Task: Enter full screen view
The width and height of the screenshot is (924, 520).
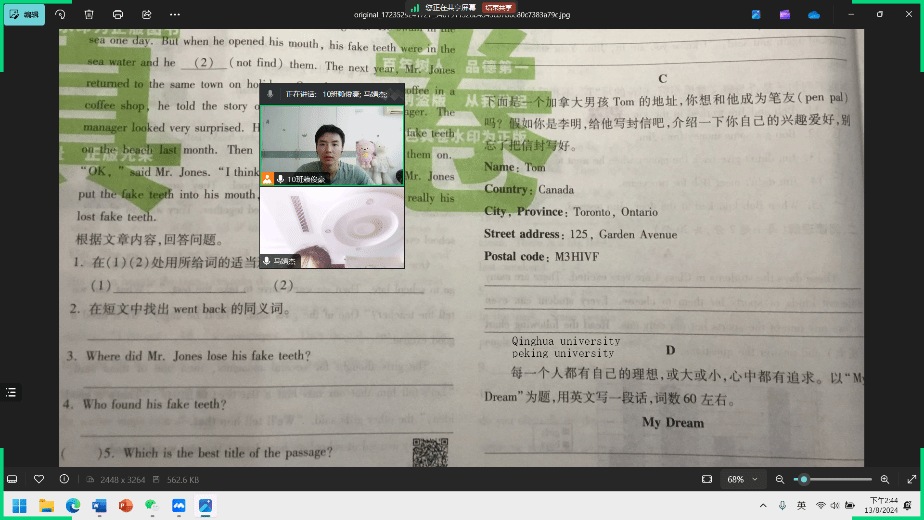Action: pyautogui.click(x=911, y=479)
